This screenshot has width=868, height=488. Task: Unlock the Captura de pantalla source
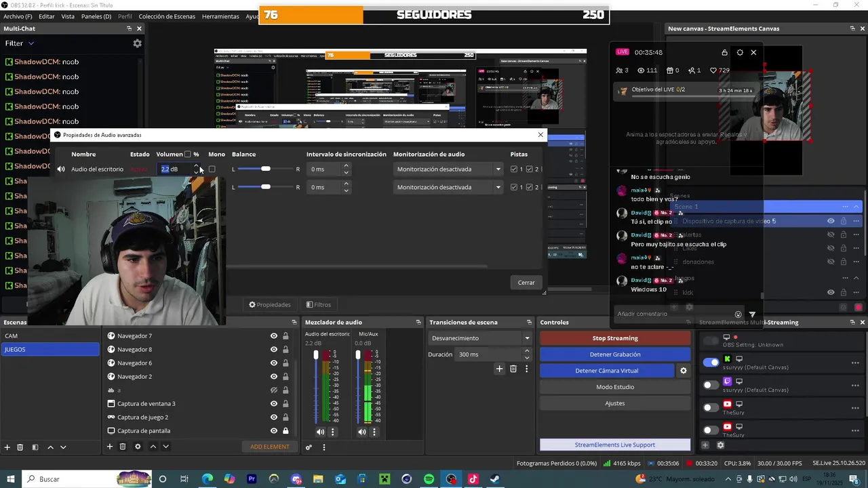285,431
